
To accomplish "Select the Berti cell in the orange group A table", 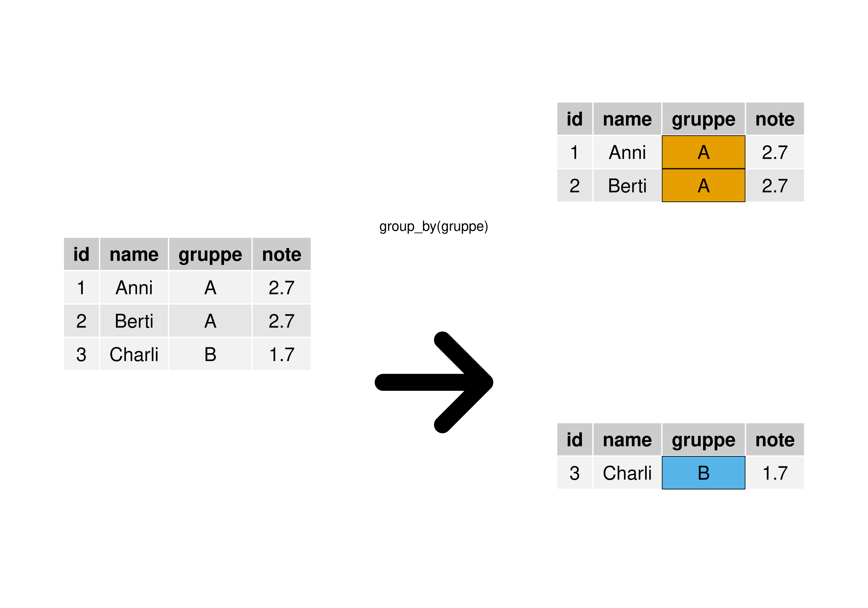I will 627,185.
